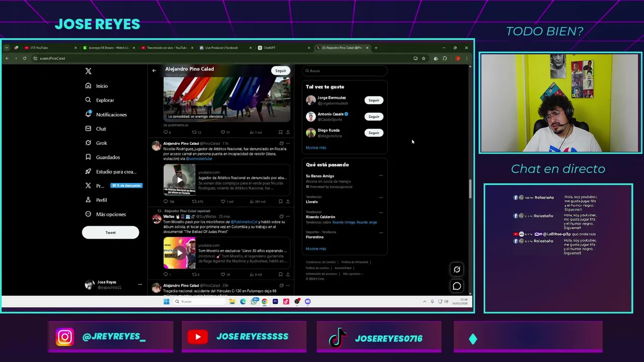The height and width of the screenshot is (362, 644).
Task: Reload the page in the browser
Action: click(24, 58)
